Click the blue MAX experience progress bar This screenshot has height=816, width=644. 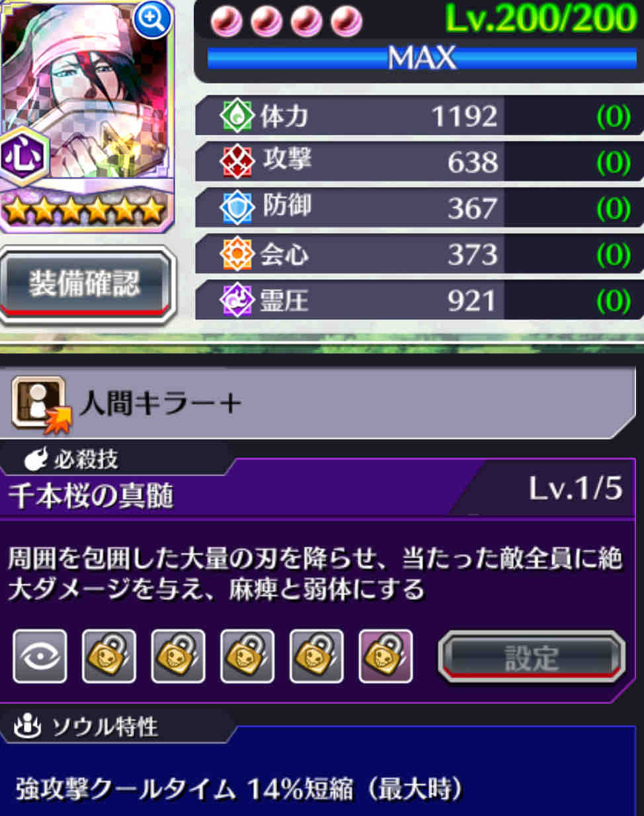pyautogui.click(x=422, y=58)
